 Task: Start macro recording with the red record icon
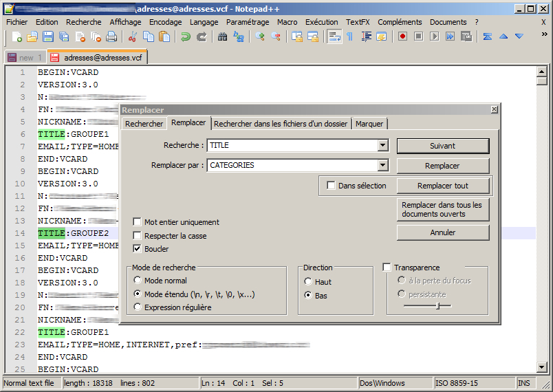402,36
